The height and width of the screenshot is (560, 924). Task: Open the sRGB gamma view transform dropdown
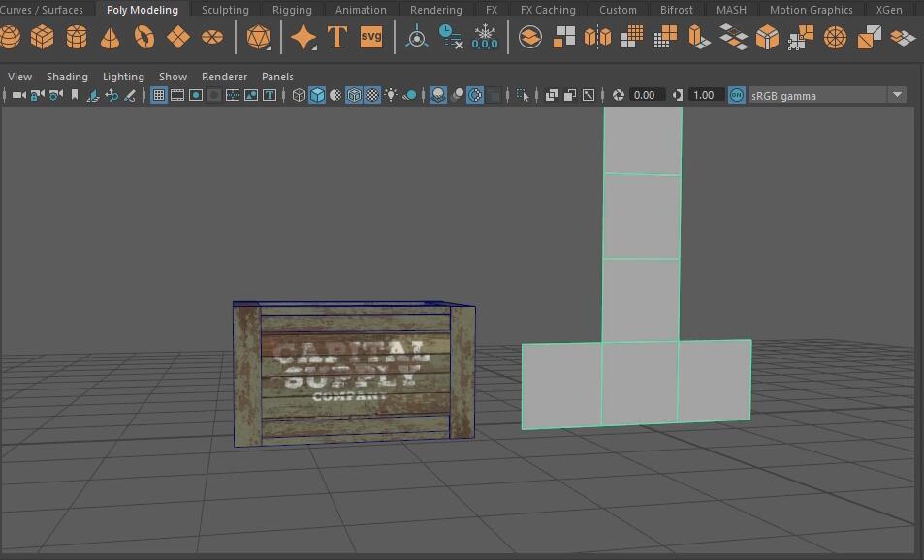897,95
